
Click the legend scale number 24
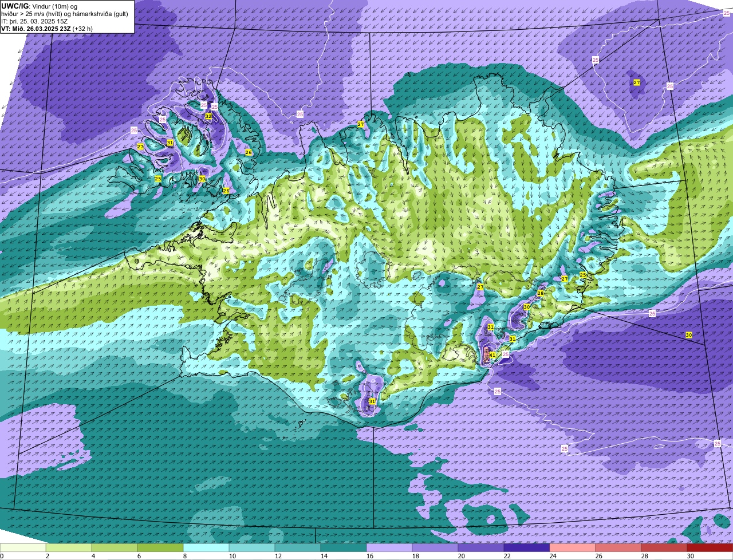coord(553,556)
